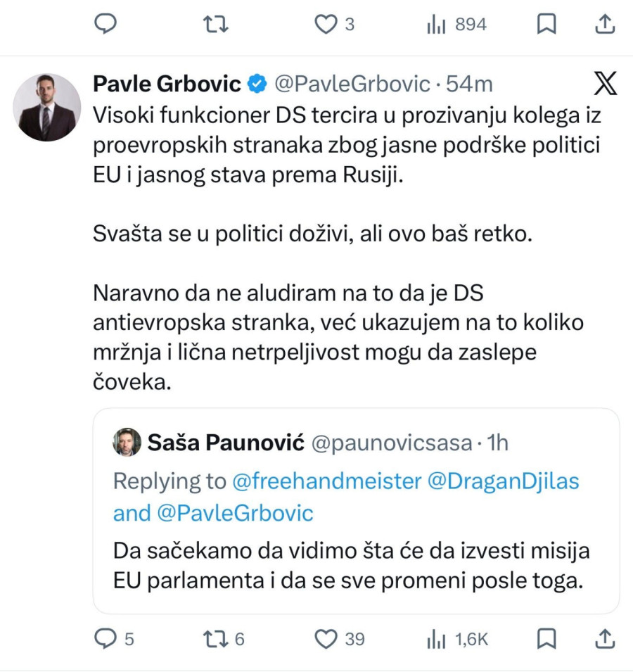Like Saša Paunović's quoted reply
This screenshot has width=633, height=672.
326,639
